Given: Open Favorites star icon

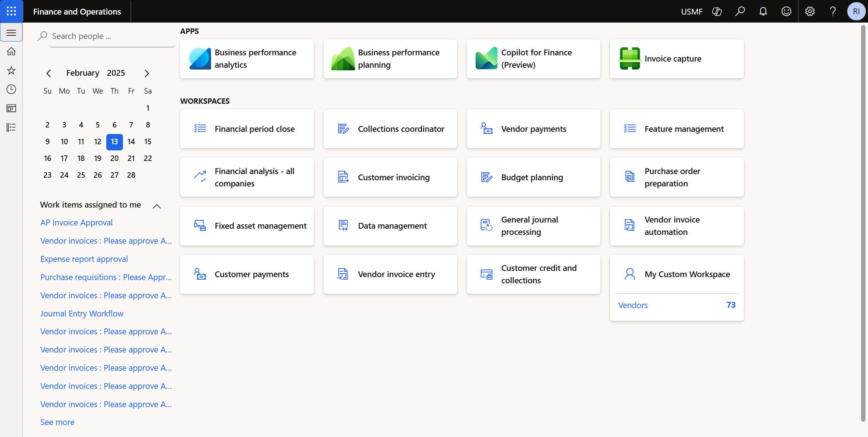Looking at the screenshot, I should (11, 70).
